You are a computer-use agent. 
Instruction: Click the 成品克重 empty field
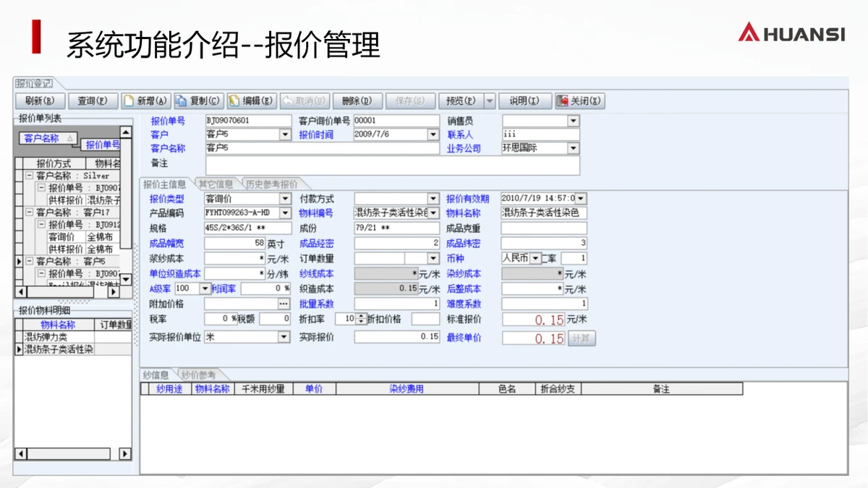click(544, 228)
